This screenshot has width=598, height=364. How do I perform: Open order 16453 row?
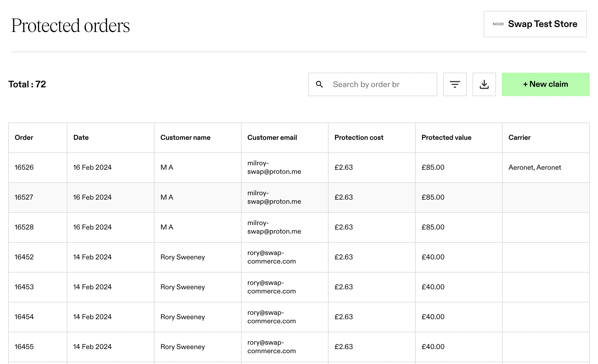point(299,287)
